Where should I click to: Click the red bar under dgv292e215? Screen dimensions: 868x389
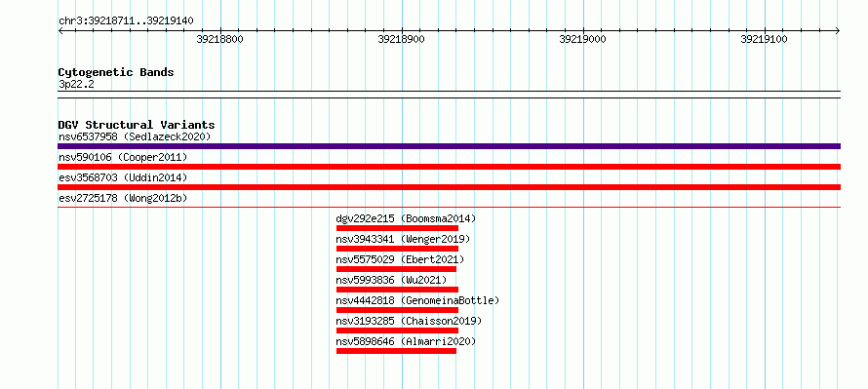[397, 228]
